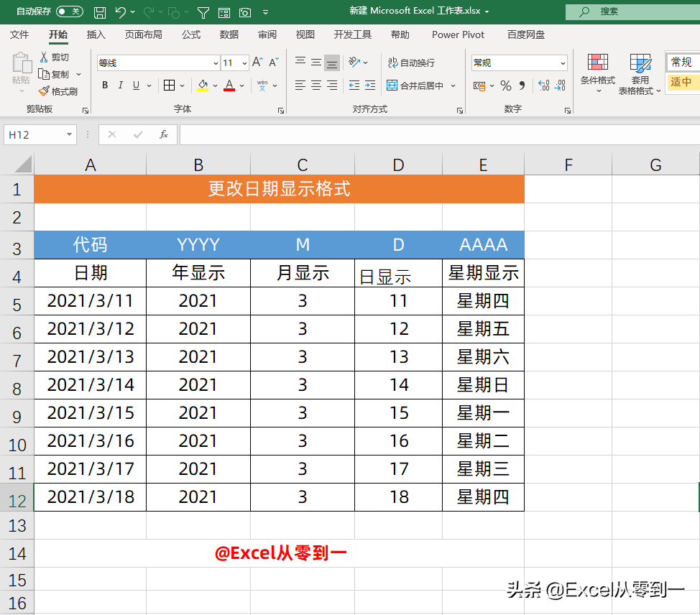Switch to the 开发工具 ribbon tab

point(352,34)
